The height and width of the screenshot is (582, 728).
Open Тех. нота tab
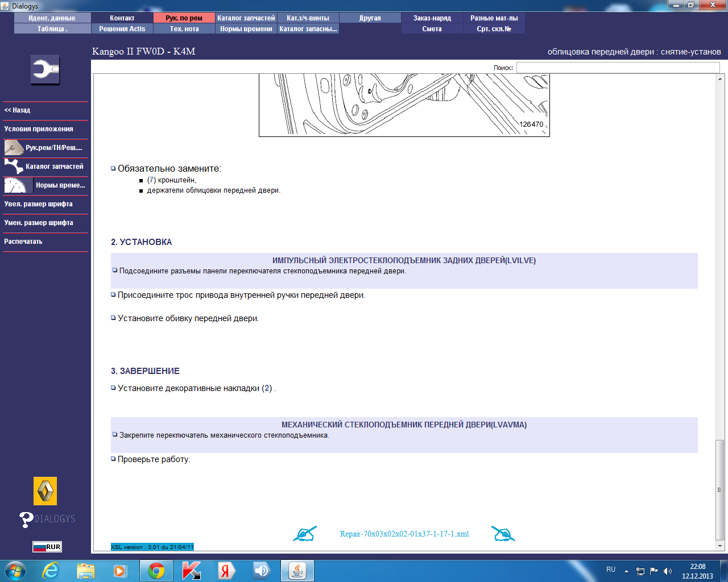(184, 29)
